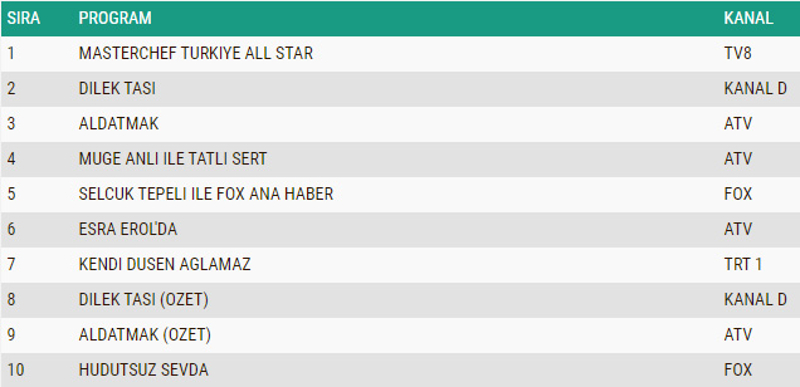800x387 pixels.
Task: Select MASTERCHEF TURKIYE ALL STAR program
Action: coord(195,54)
